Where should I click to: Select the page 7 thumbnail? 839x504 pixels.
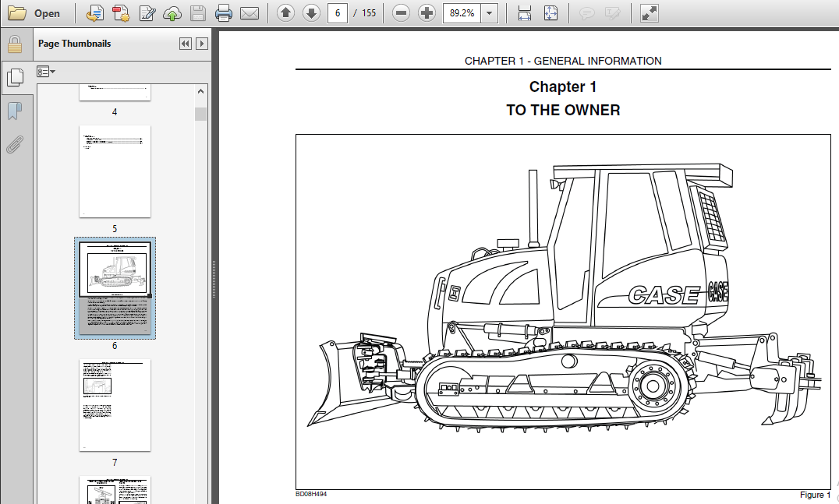[x=115, y=405]
